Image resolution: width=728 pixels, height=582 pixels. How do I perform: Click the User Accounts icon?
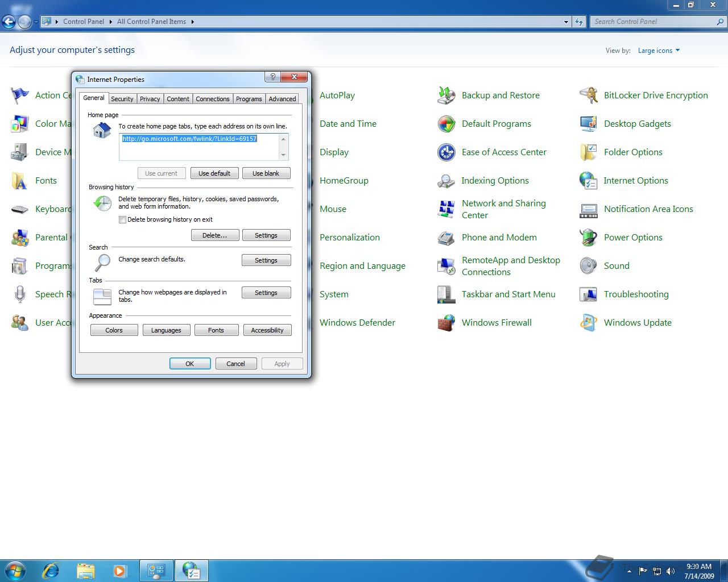[20, 323]
